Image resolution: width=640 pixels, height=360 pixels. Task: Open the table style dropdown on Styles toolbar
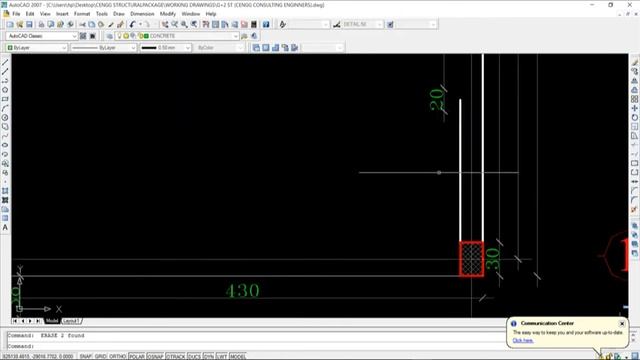tap(416, 24)
